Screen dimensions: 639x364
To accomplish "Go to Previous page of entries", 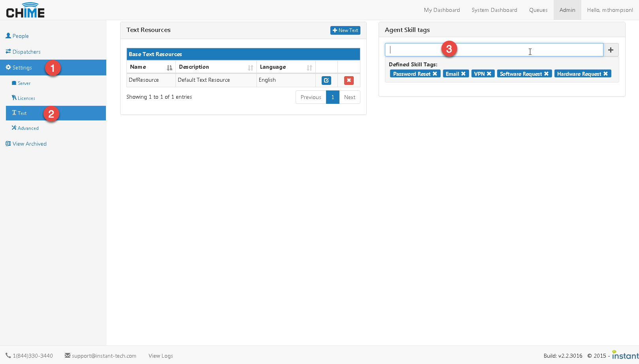I will 311,97.
